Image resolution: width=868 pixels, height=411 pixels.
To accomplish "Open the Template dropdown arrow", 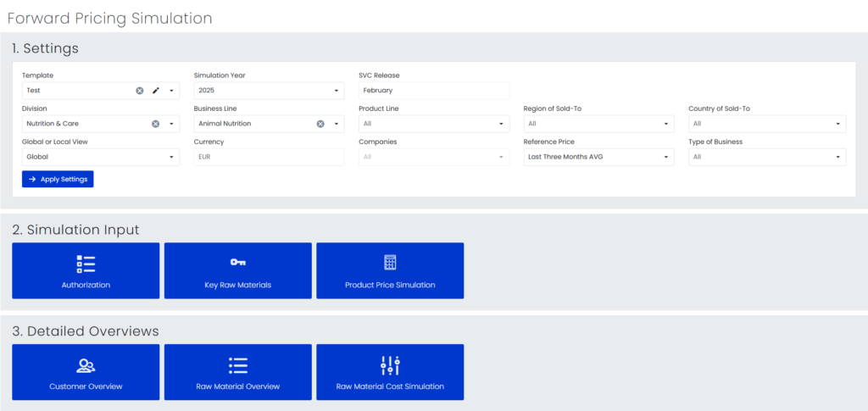I will point(171,91).
